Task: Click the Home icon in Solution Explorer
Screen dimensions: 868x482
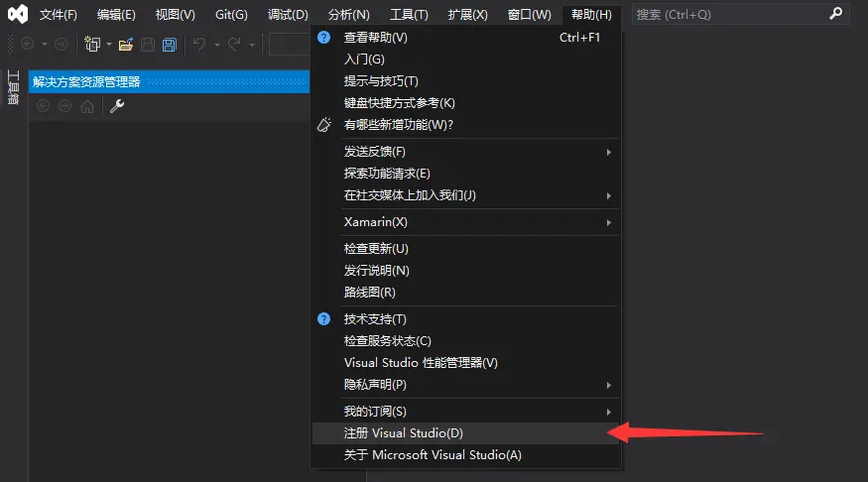Action: click(87, 106)
